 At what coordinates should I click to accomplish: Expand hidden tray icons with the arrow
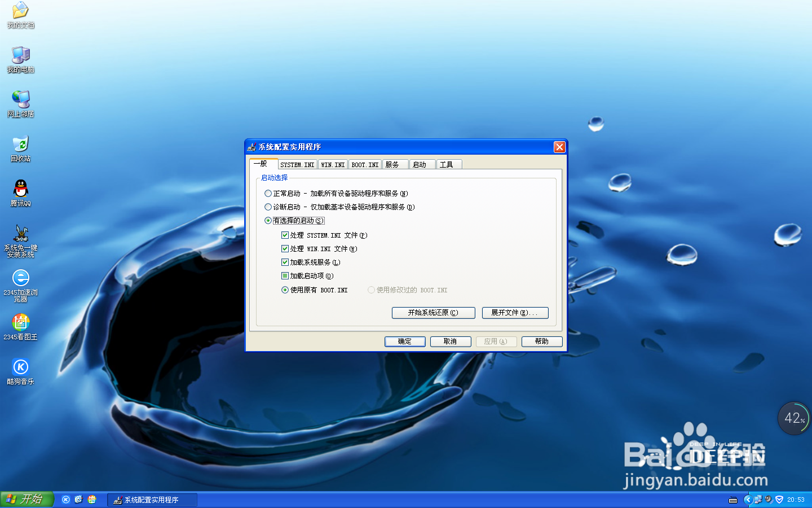[x=748, y=500]
